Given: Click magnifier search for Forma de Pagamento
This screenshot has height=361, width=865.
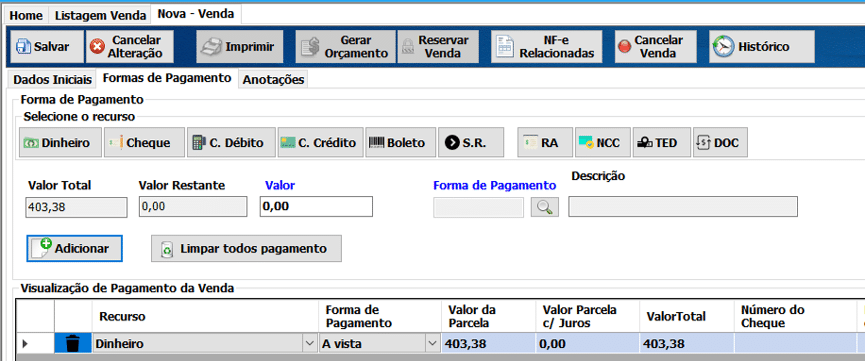Looking at the screenshot, I should pyautogui.click(x=544, y=207).
